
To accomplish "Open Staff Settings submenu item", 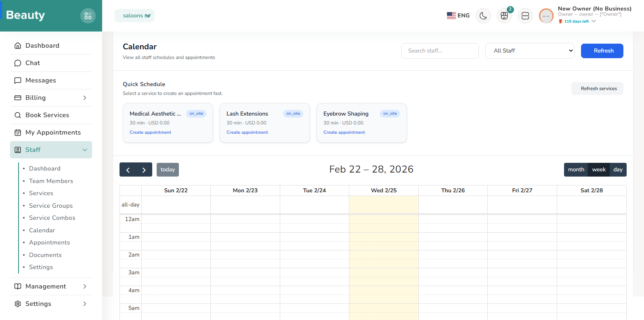I will pyautogui.click(x=41, y=267).
